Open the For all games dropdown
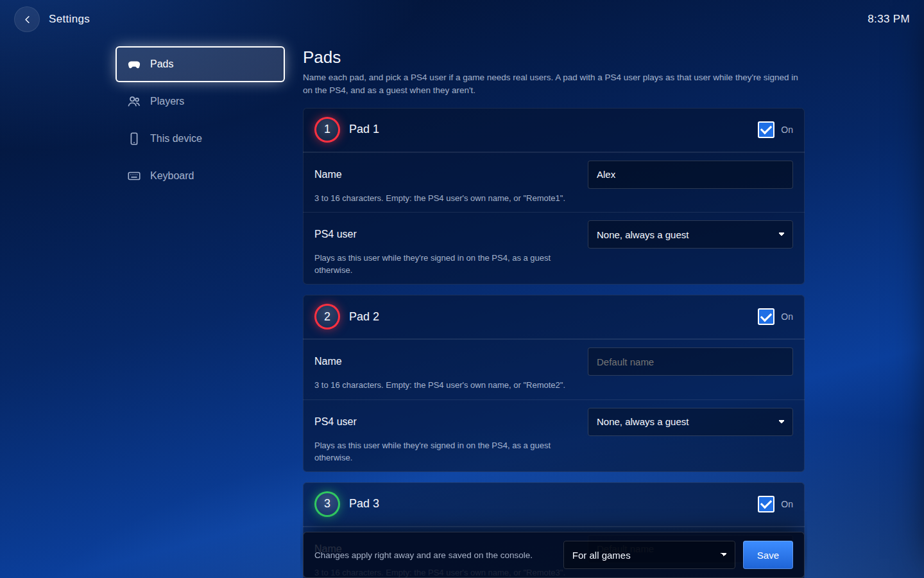The width and height of the screenshot is (924, 578). click(649, 555)
